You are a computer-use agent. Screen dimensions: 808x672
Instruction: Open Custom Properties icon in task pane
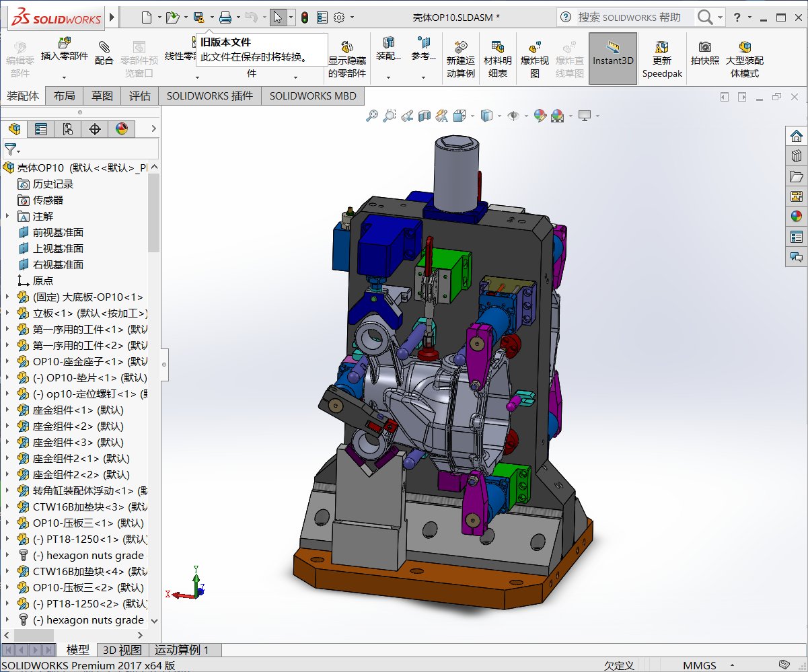click(797, 237)
